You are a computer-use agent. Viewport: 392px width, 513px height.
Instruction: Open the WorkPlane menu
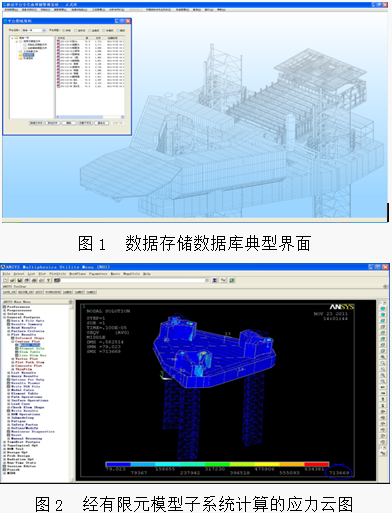click(77, 274)
